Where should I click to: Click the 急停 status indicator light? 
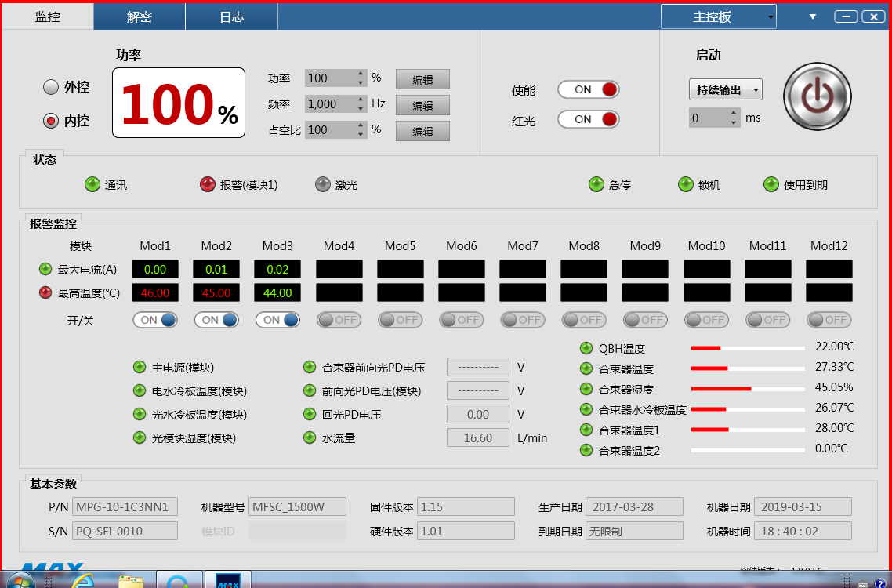(x=596, y=185)
